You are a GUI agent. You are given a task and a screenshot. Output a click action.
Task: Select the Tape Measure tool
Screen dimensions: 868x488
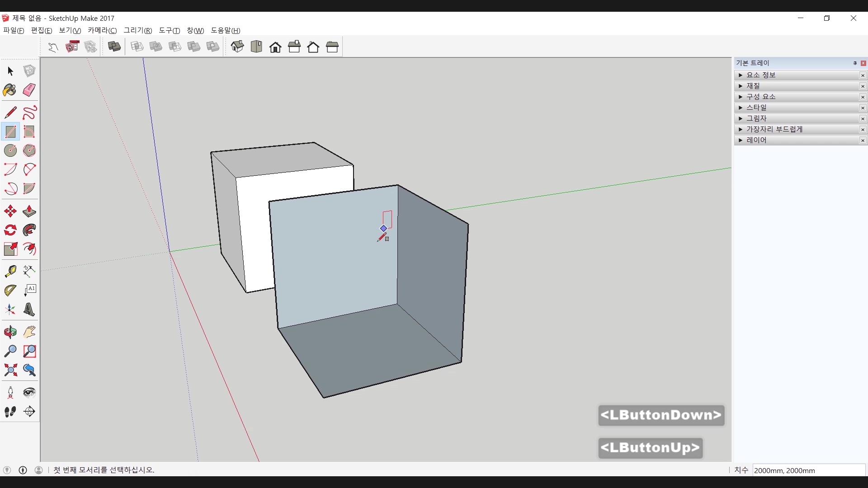10,271
